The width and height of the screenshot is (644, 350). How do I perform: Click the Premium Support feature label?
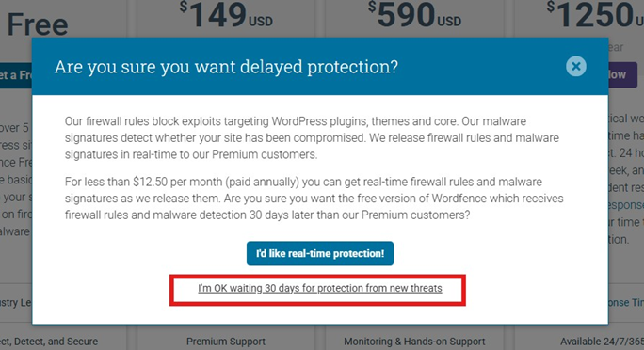[226, 342]
